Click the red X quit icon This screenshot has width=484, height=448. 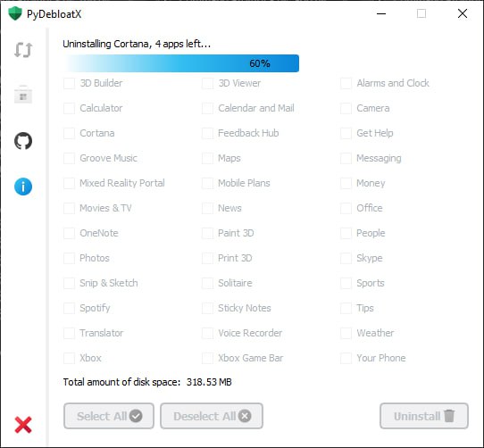[x=23, y=425]
